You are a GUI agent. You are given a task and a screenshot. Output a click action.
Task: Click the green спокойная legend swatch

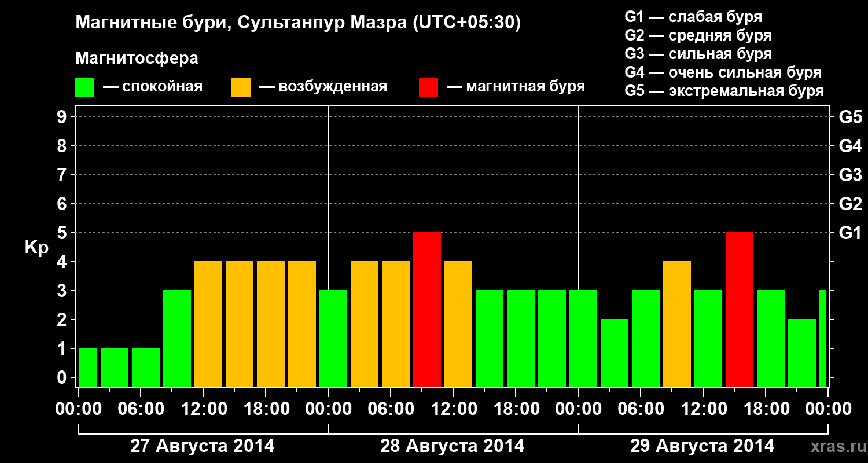85,87
